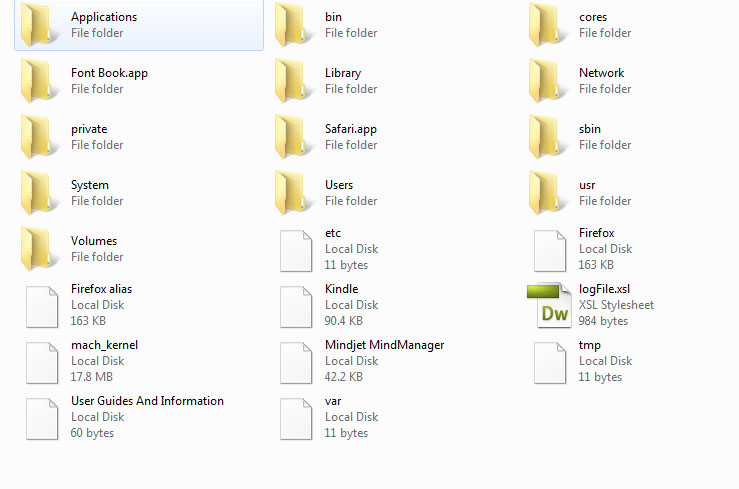
Task: Click the 'Mindjet MindManager' file name
Action: coord(385,346)
